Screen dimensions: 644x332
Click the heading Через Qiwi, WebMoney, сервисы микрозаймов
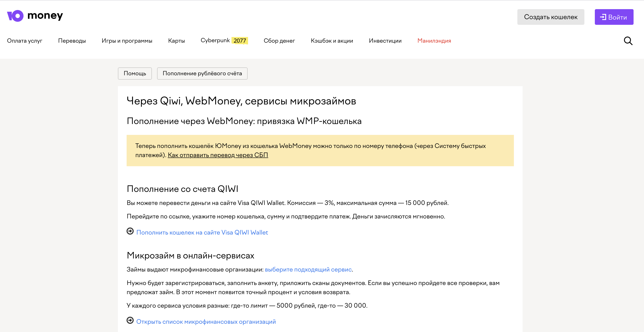point(241,101)
